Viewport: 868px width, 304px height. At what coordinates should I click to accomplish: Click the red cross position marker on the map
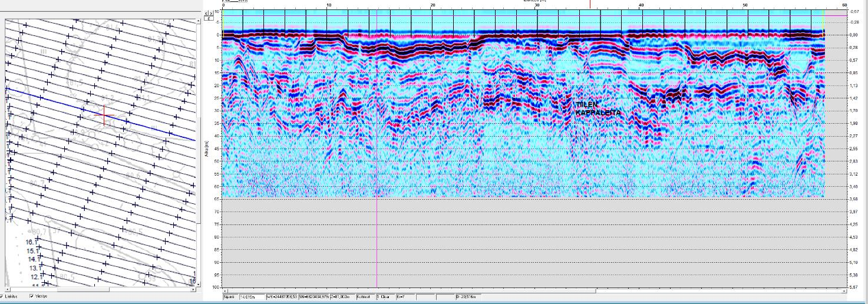[104, 115]
